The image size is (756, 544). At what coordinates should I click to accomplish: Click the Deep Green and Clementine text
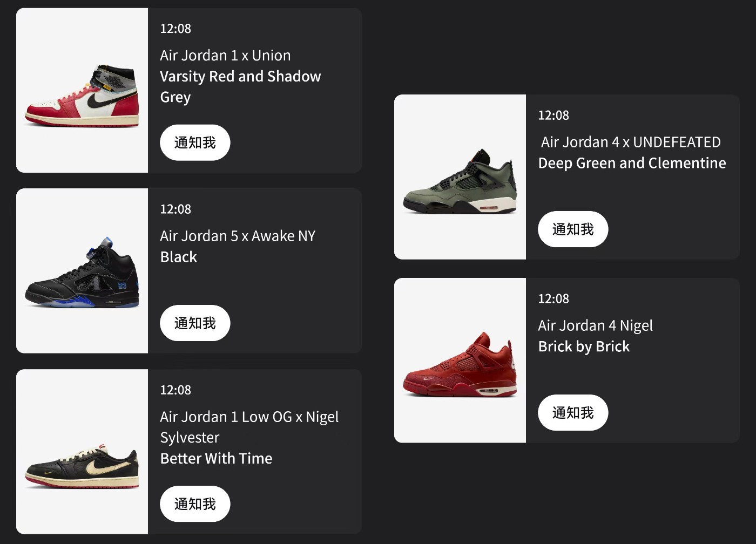(x=632, y=163)
